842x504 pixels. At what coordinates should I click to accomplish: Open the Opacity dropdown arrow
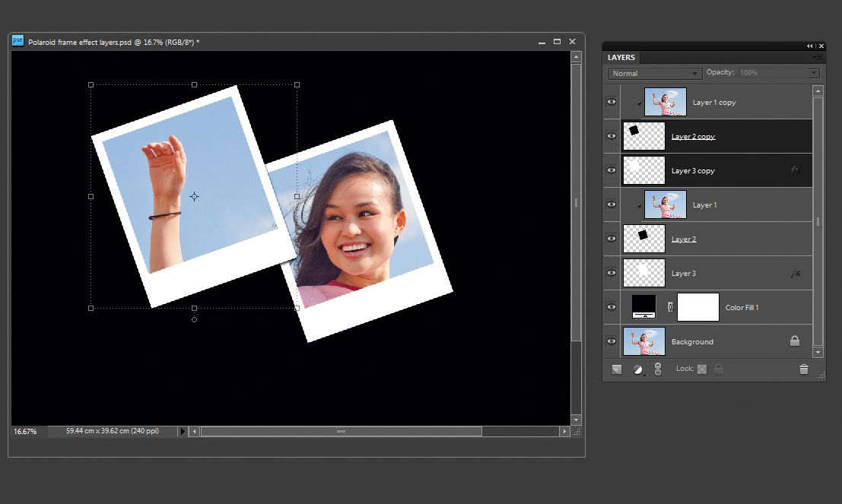[x=813, y=72]
